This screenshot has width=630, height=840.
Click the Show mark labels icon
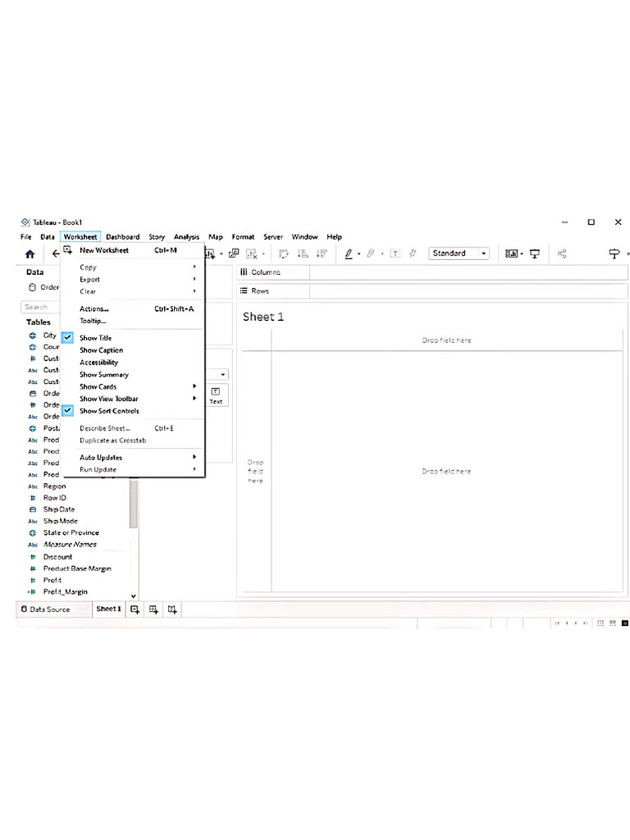click(395, 254)
